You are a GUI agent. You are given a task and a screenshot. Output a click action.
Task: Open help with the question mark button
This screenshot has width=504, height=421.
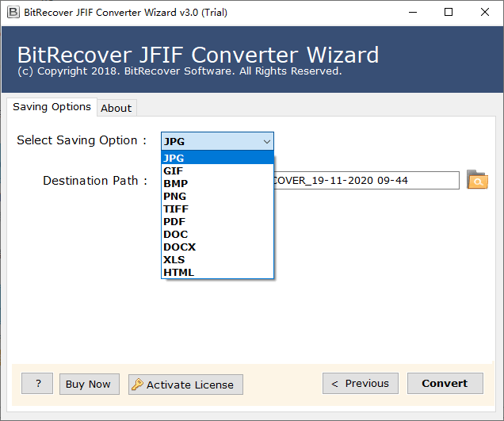[x=37, y=384]
